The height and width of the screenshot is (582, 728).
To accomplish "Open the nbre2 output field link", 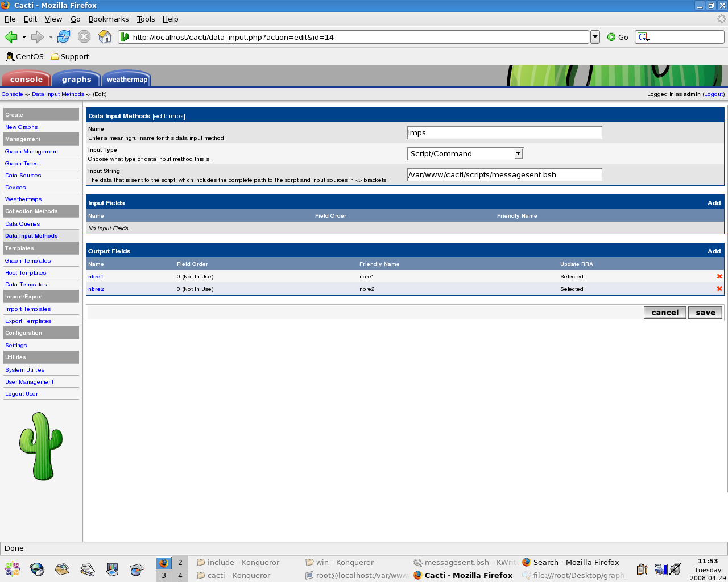I will click(96, 289).
